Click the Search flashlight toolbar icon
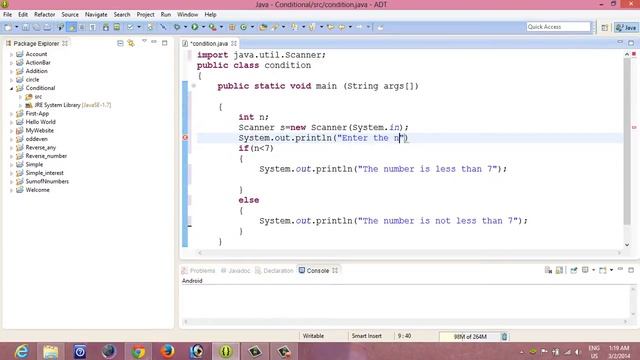The image size is (640, 360). click(275, 27)
